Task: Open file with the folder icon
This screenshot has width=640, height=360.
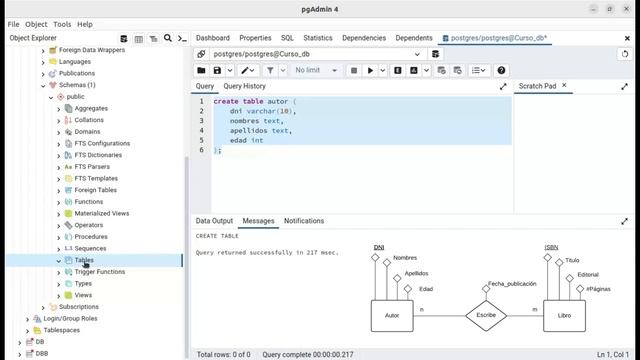Action: 201,70
